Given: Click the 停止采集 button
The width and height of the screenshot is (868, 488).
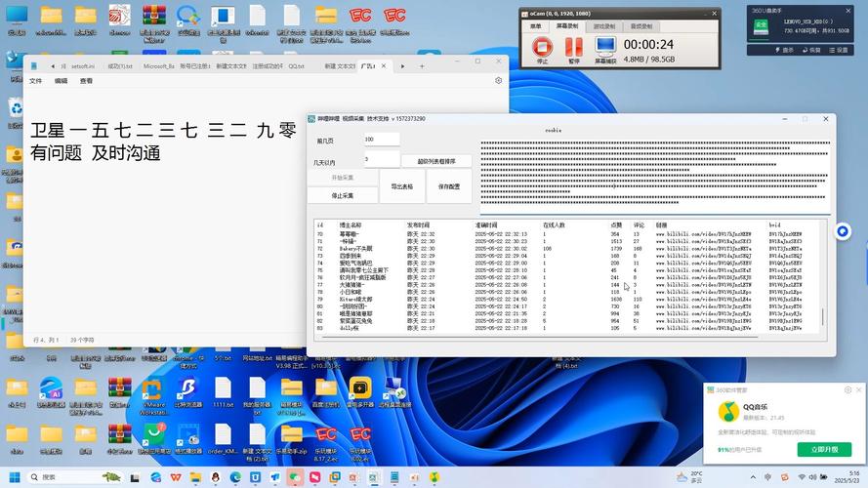Looking at the screenshot, I should 343,195.
